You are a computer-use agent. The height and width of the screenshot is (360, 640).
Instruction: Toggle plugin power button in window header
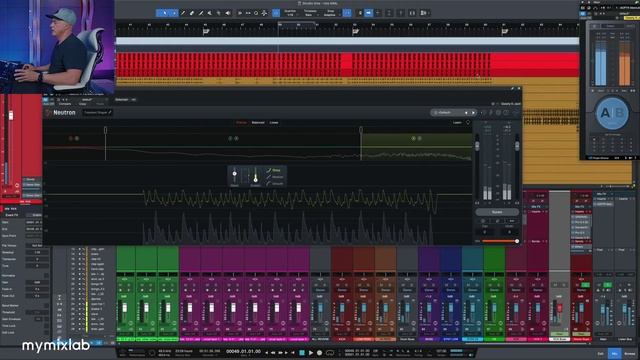45,100
